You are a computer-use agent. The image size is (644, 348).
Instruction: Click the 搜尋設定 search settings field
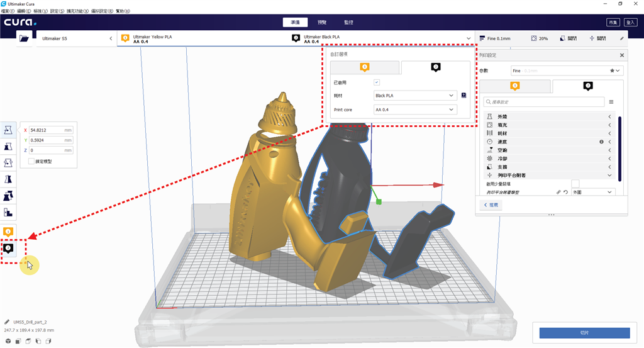click(x=544, y=101)
